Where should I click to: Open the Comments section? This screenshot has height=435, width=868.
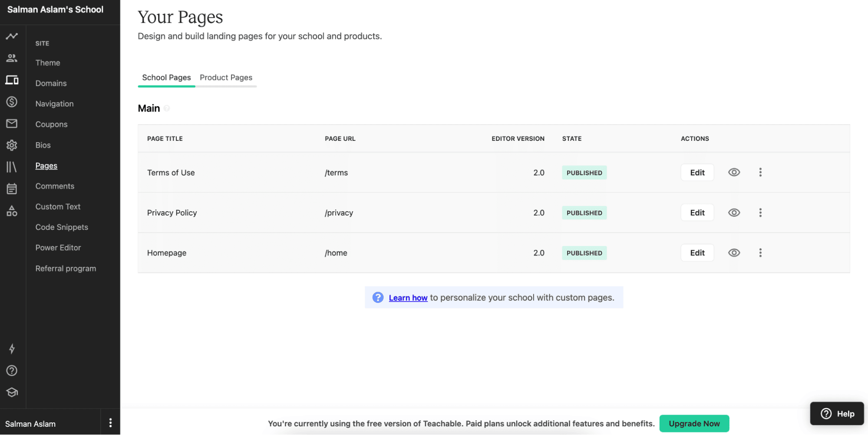55,186
